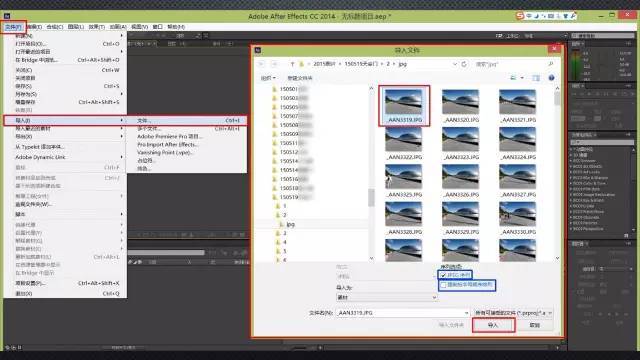Click the blue help icon in the import dialog
Screen dimensions: 640x360
tap(551, 78)
